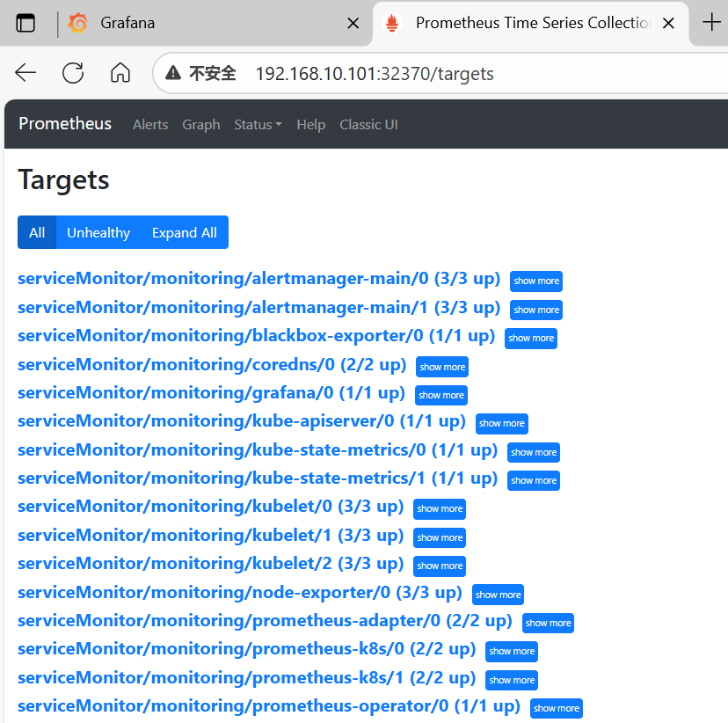Show more for grafana/0
The height and width of the screenshot is (723, 728).
(441, 395)
